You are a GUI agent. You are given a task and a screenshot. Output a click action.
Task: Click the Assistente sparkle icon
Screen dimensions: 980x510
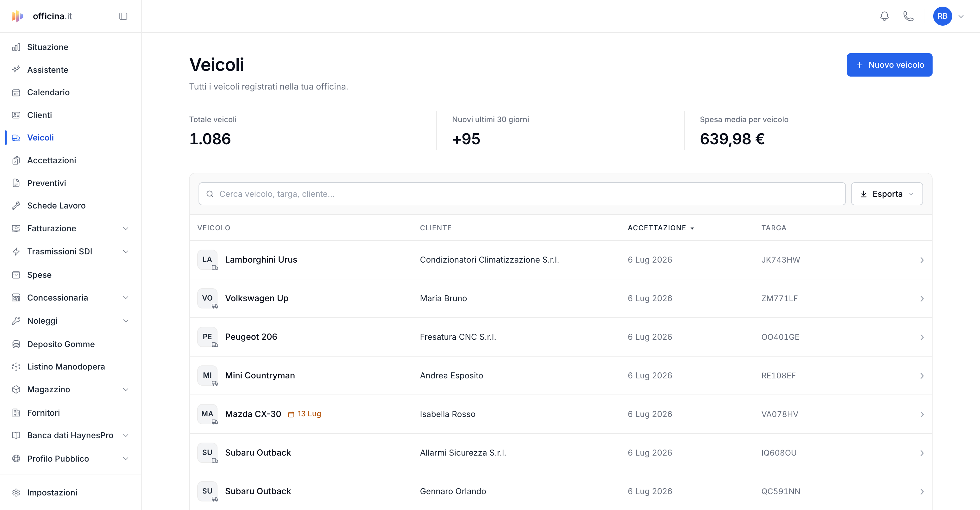tap(16, 70)
